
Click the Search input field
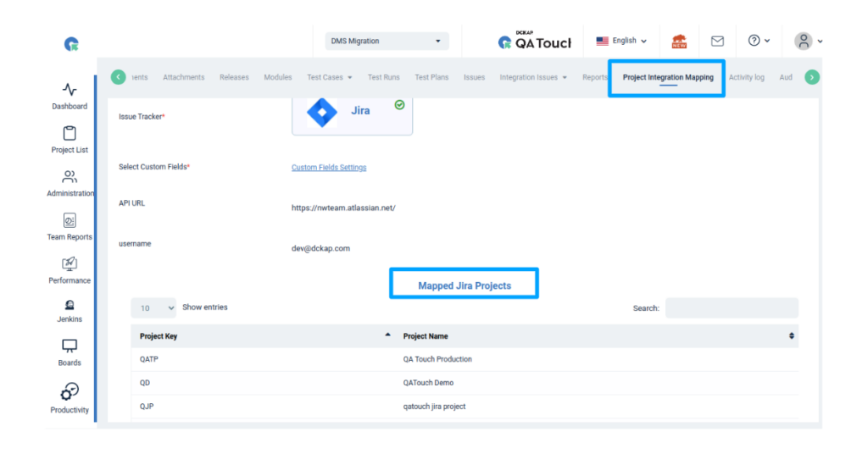pyautogui.click(x=731, y=308)
